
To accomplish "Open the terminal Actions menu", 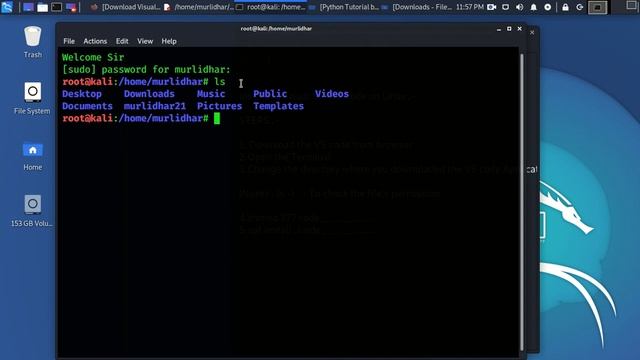I will point(95,41).
